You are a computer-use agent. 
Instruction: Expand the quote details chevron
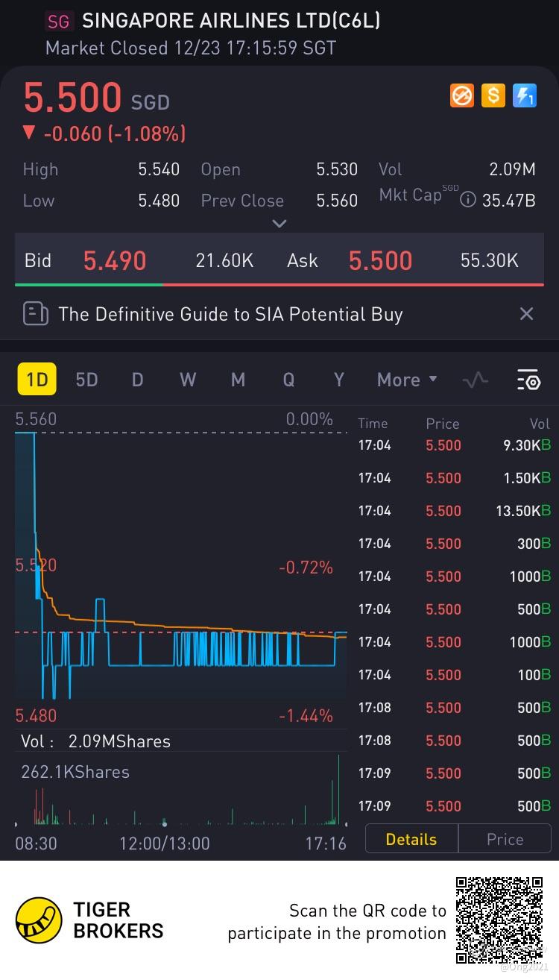click(x=279, y=223)
